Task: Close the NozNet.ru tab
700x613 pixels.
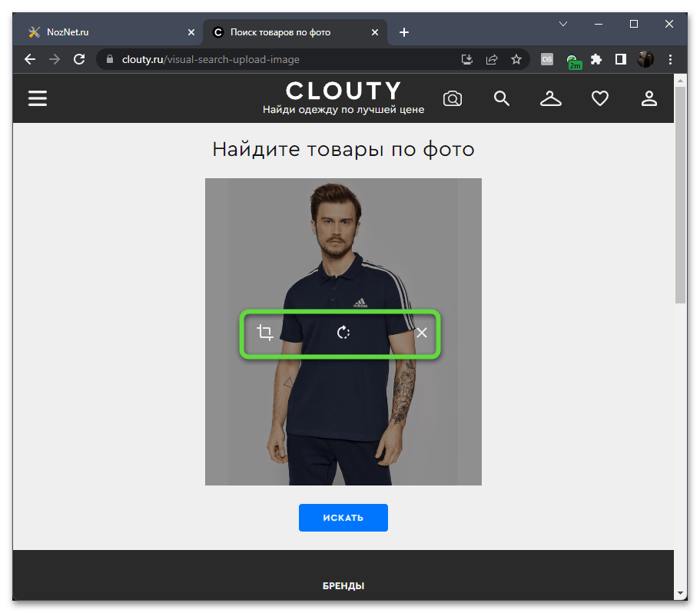Action: click(x=191, y=32)
